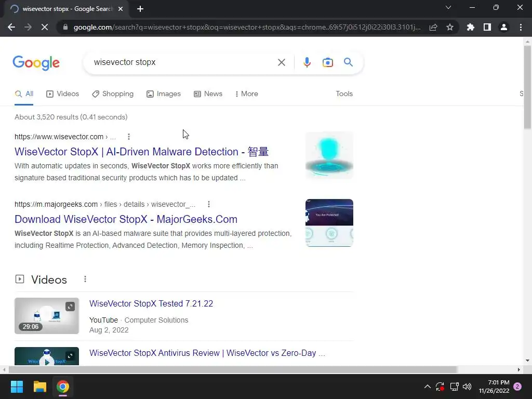Open a new browser tab

click(140, 9)
